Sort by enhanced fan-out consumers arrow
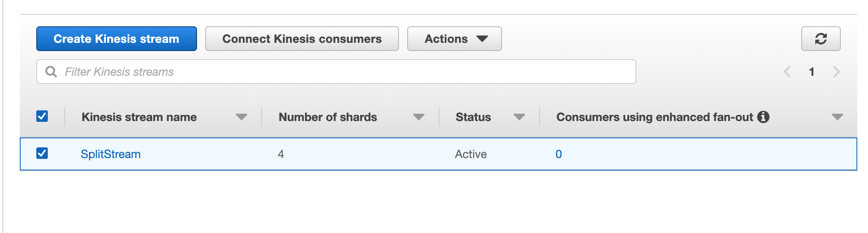The image size is (868, 233). (837, 117)
